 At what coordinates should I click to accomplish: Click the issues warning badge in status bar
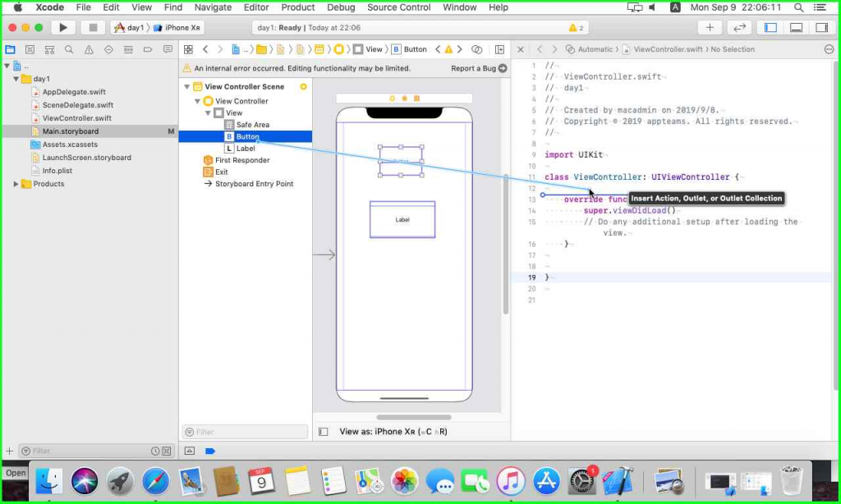(577, 27)
